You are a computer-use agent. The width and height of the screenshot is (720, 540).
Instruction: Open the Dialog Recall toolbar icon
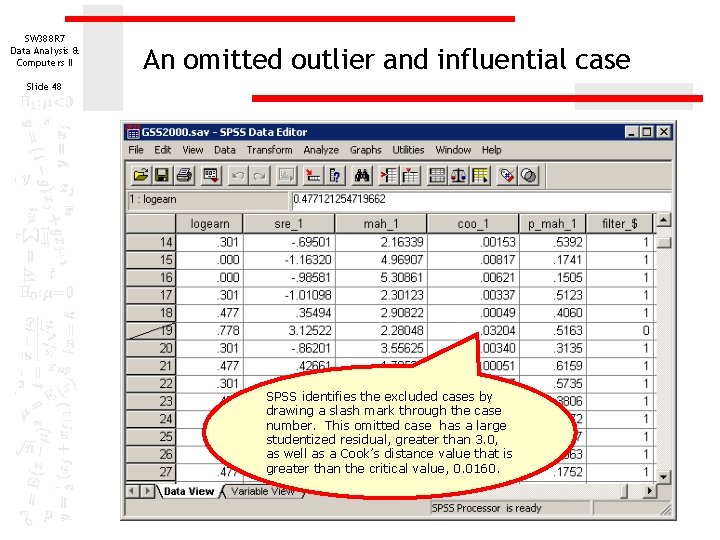click(x=211, y=175)
